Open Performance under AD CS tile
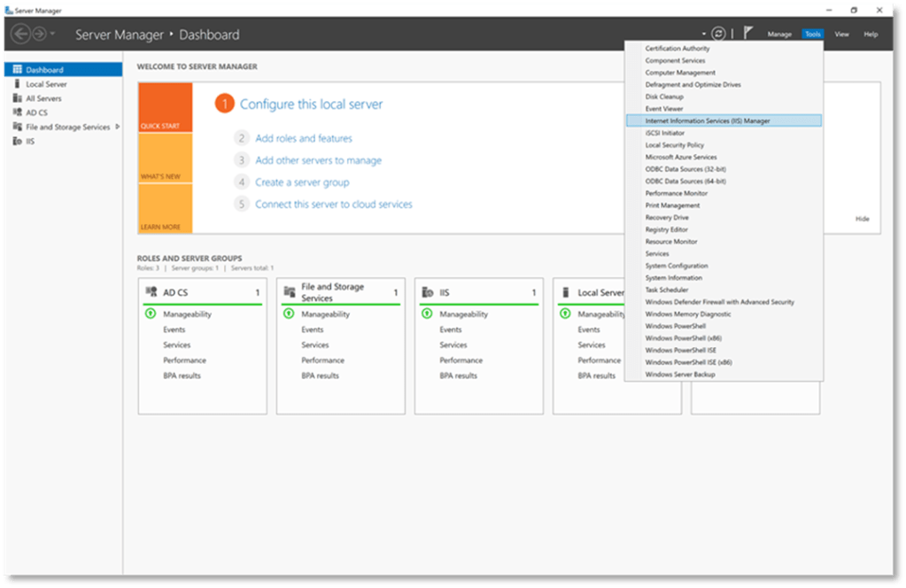 tap(184, 360)
